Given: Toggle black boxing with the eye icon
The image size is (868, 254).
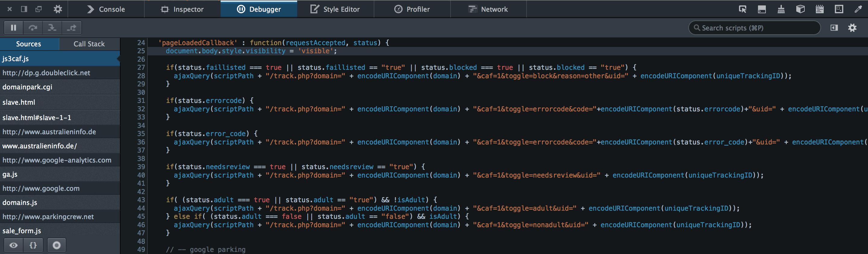Looking at the screenshot, I should coord(14,245).
